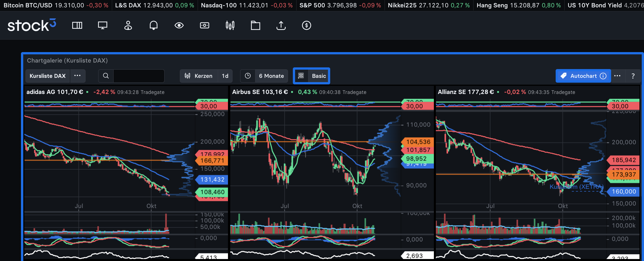
Task: Click the 108,460 green price label on adidas chart
Action: tap(212, 192)
